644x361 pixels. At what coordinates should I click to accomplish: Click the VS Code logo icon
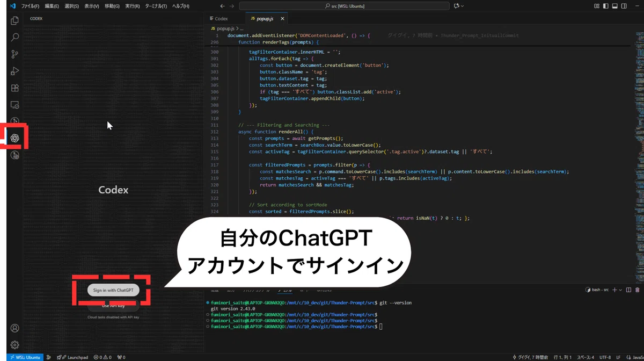(x=12, y=6)
